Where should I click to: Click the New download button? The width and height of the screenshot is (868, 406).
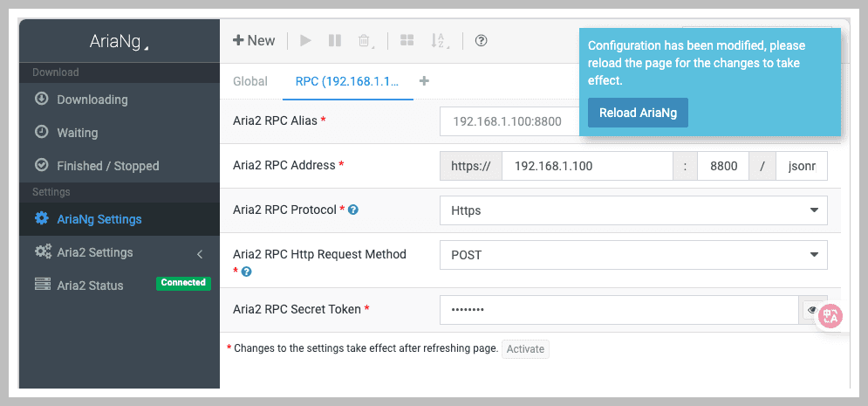coord(254,41)
